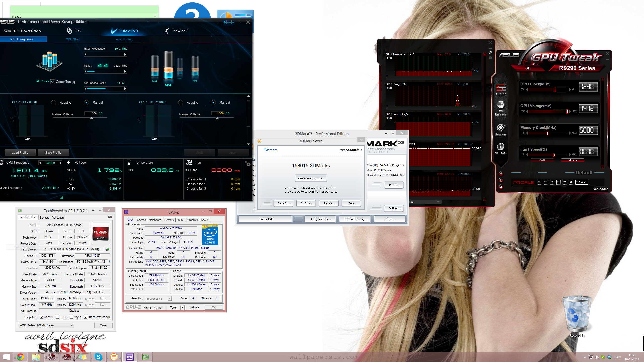Click CPU-Z taskbar icon

tap(130, 357)
